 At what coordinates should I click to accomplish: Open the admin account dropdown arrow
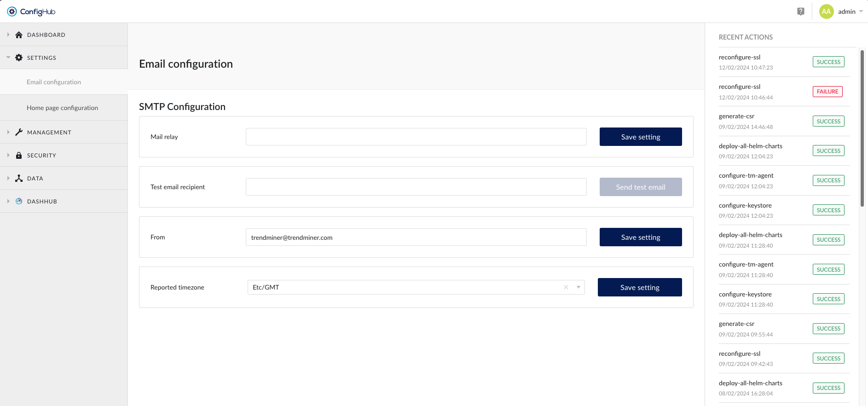click(x=861, y=12)
